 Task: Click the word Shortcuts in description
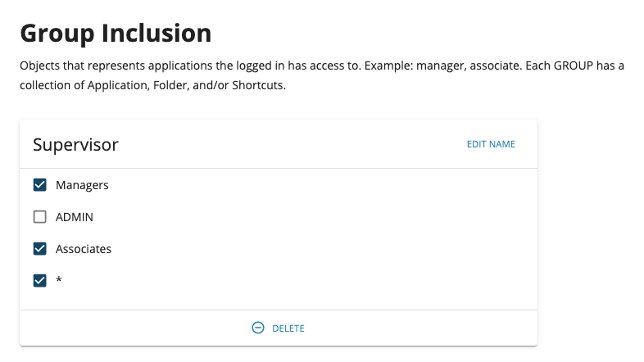[259, 85]
